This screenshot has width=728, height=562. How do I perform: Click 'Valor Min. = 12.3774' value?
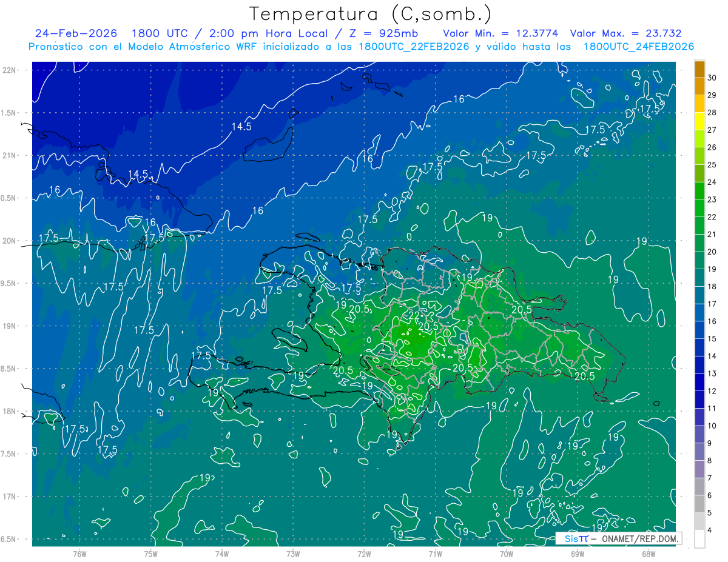pyautogui.click(x=500, y=33)
